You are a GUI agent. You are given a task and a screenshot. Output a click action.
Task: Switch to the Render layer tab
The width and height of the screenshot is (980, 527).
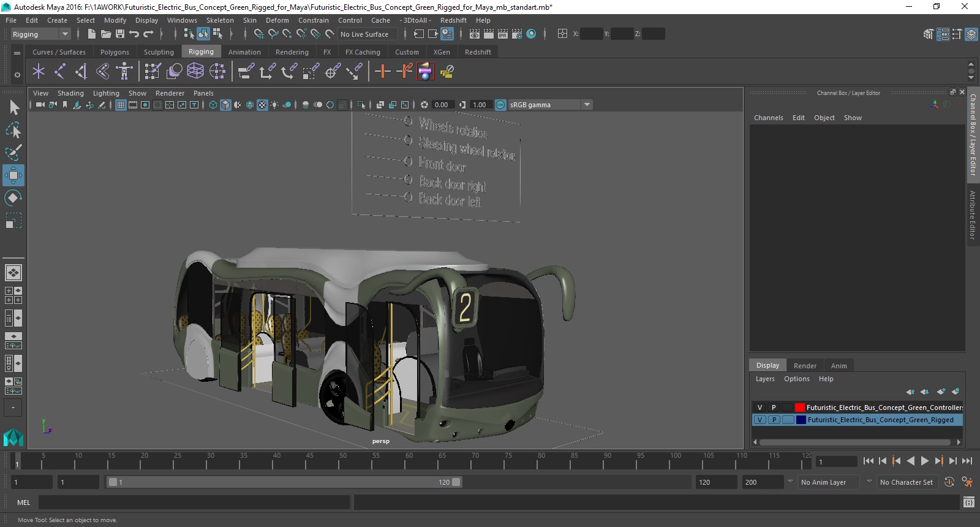(805, 366)
